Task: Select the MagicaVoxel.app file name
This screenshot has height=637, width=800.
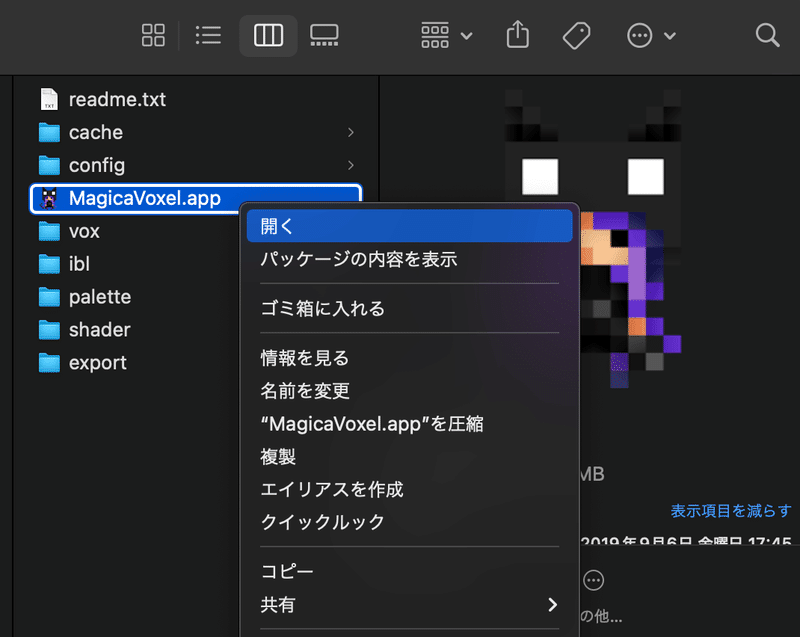Action: click(145, 198)
